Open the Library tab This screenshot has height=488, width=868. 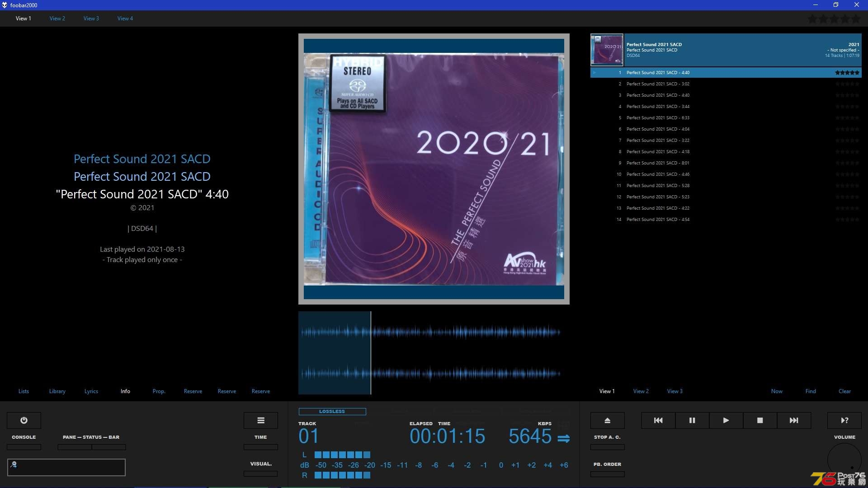(57, 391)
